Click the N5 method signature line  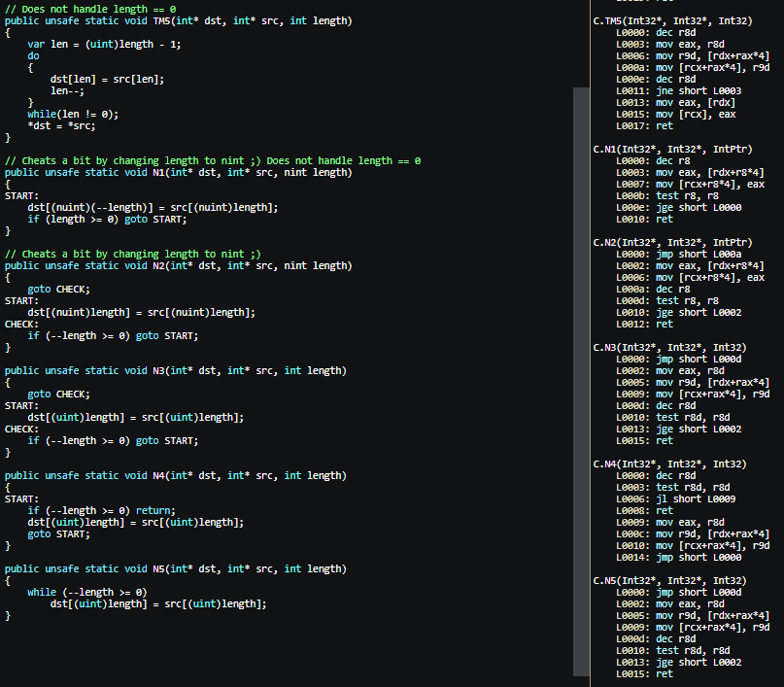[x=176, y=569]
